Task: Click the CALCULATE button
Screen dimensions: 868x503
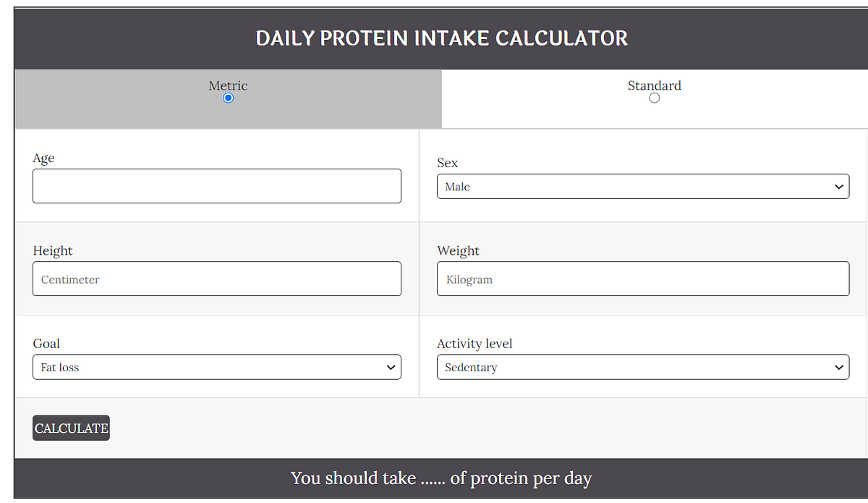Action: 70,428
